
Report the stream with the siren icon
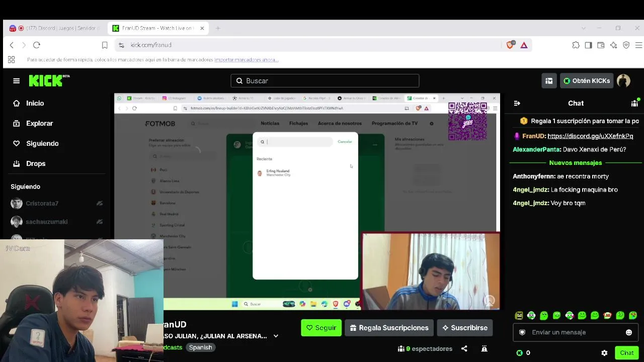pyautogui.click(x=484, y=349)
